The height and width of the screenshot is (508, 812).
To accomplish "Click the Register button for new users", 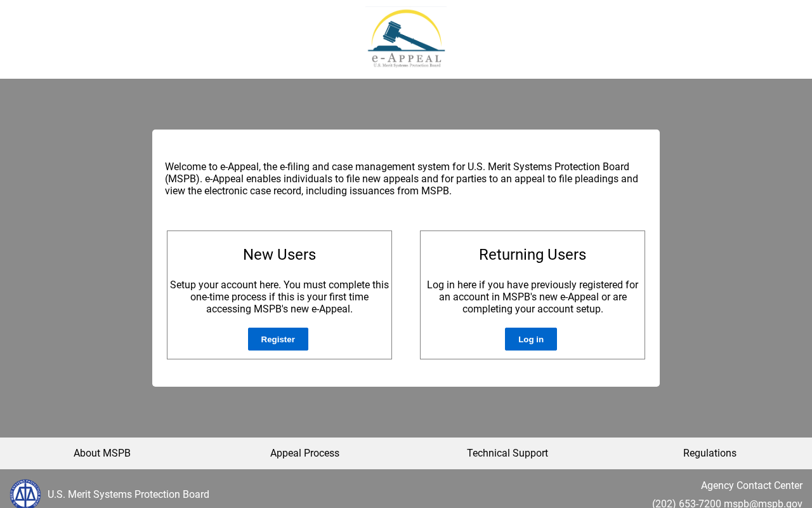I will [x=278, y=339].
